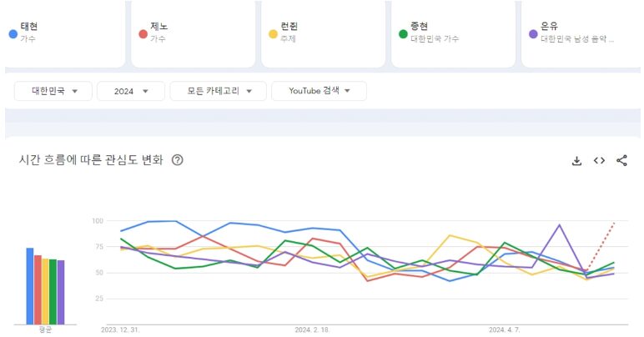Screen dimensions: 644x337
Task: Share the interest over time chart
Action: pos(621,161)
